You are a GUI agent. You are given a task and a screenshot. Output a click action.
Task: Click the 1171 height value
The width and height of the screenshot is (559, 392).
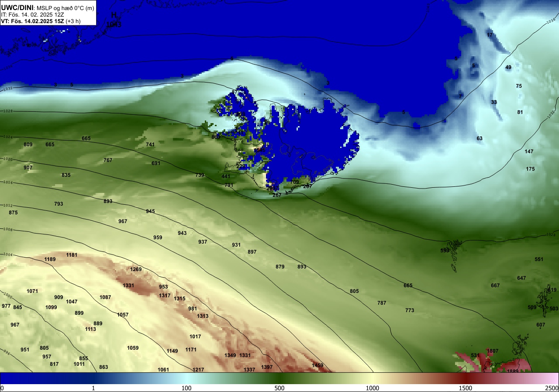pos(191,350)
